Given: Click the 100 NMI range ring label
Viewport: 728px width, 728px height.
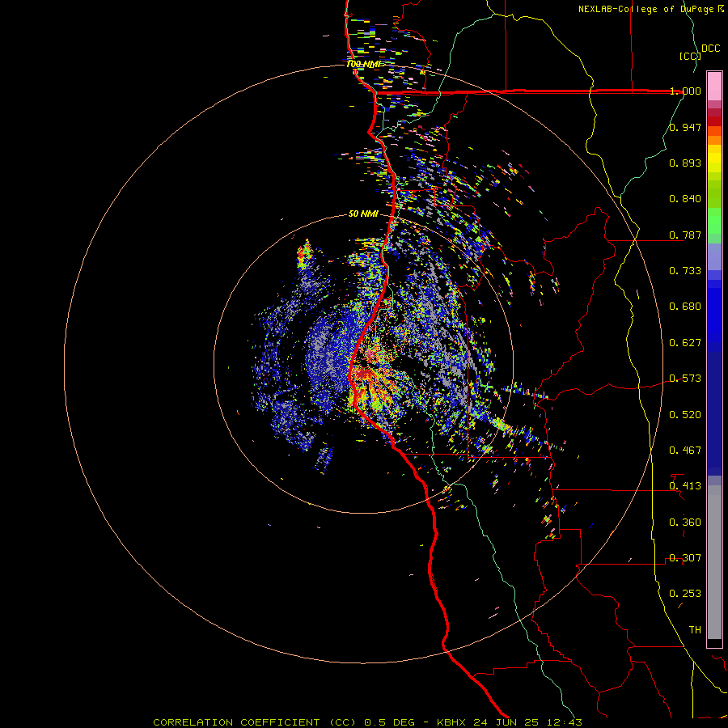Looking at the screenshot, I should click(x=363, y=64).
